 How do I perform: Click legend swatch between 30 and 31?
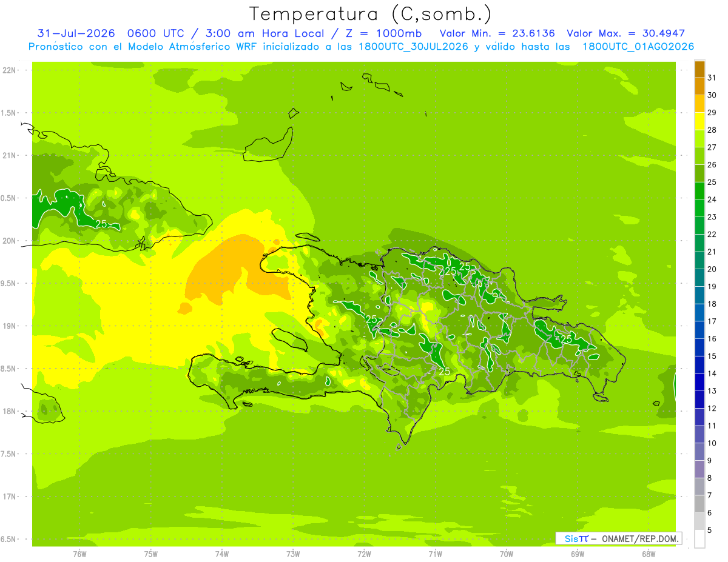[x=699, y=87]
